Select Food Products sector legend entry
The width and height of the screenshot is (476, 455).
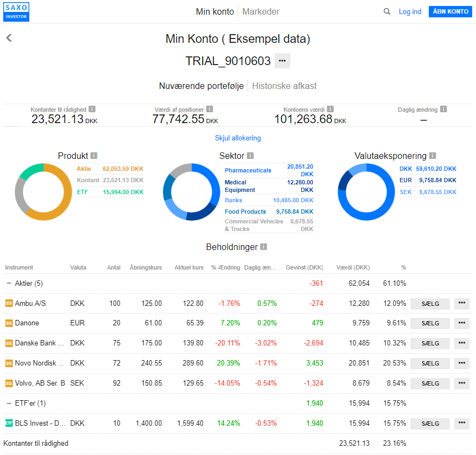pos(269,212)
